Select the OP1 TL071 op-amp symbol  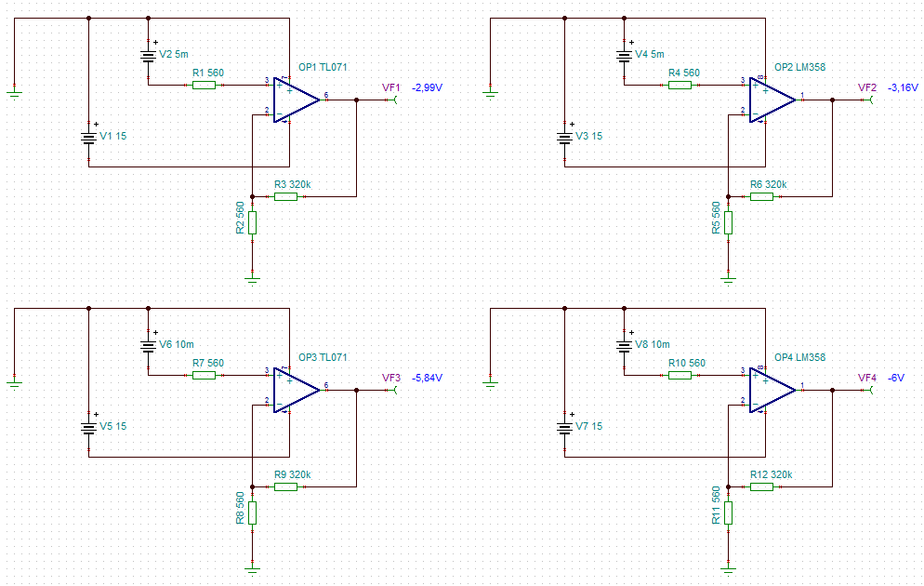[297, 100]
